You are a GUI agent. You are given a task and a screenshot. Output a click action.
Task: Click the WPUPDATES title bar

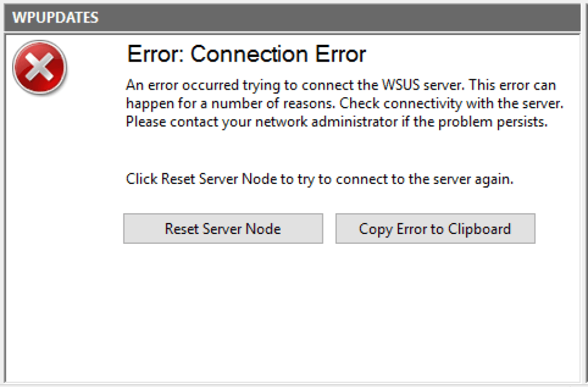287,17
